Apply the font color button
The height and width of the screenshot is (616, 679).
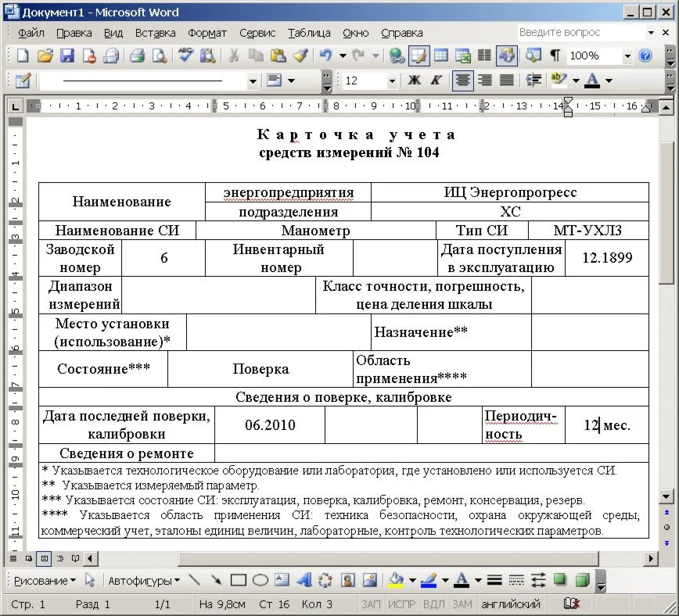[592, 81]
